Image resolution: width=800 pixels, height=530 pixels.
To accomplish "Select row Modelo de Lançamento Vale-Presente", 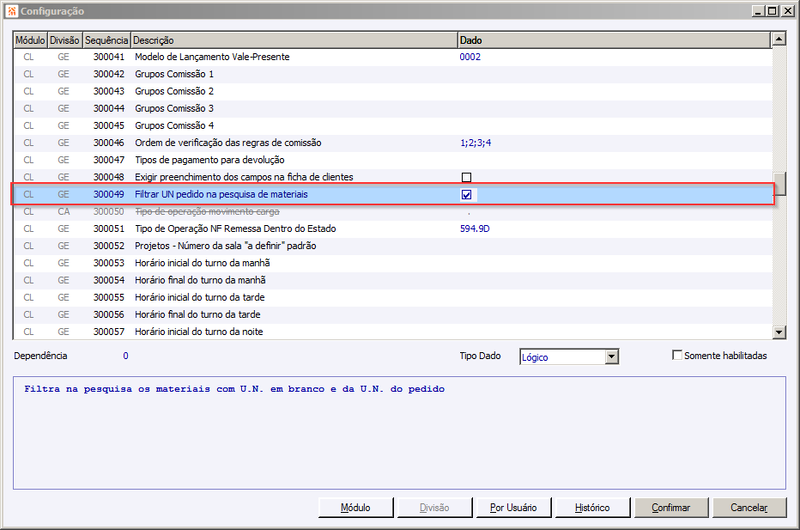I will [x=392, y=57].
